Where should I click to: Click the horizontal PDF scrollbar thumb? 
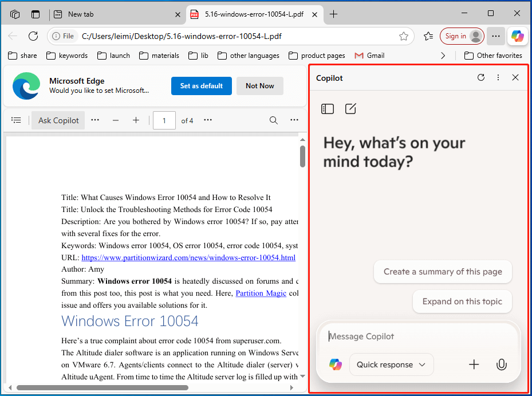102,387
